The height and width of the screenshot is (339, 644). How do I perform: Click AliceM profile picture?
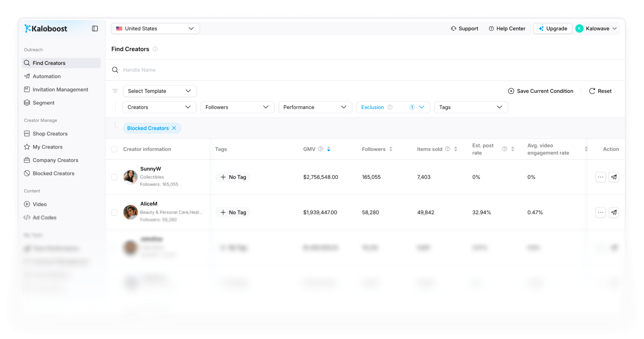(x=130, y=213)
